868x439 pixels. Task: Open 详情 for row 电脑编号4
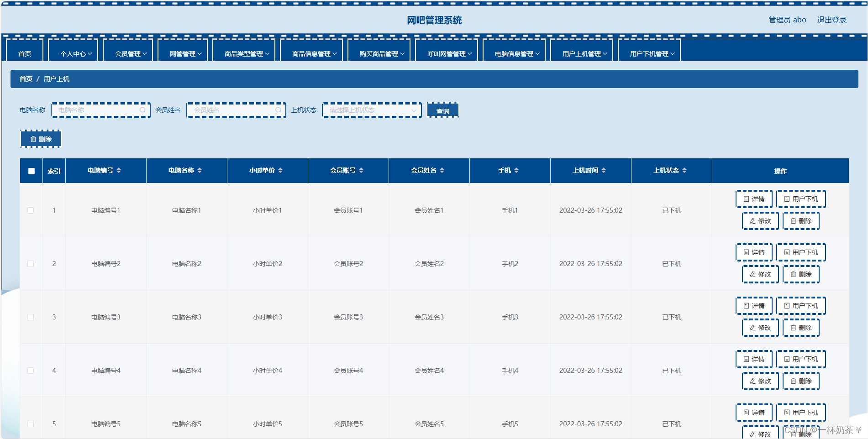point(754,359)
